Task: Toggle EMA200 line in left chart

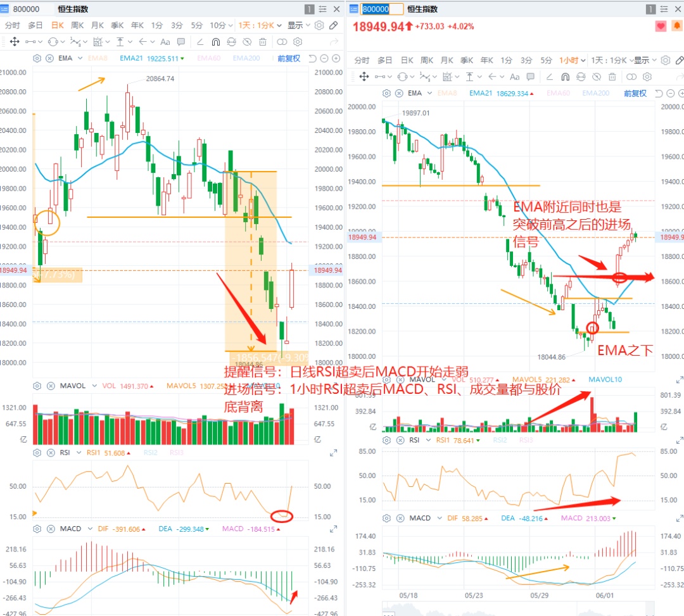Action: [x=246, y=58]
